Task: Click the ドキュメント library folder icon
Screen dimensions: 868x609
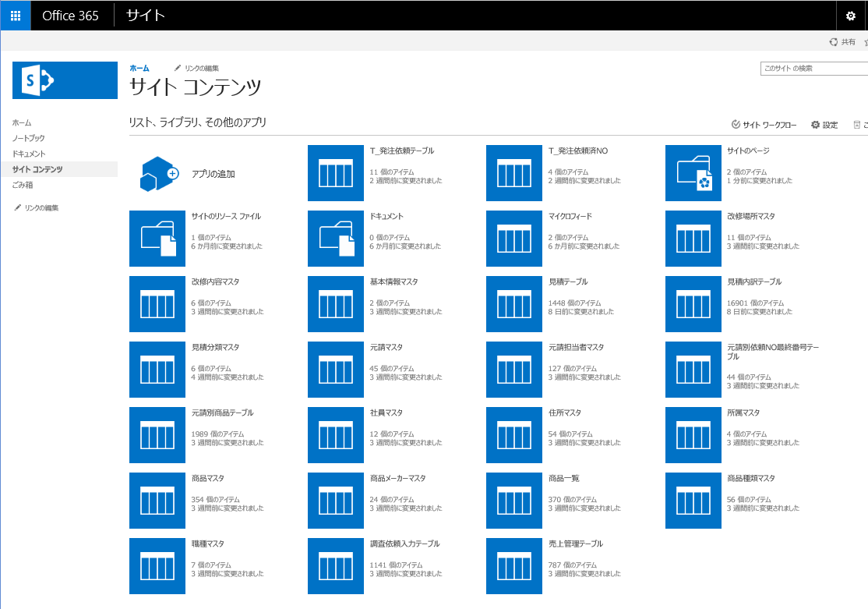Action: (336, 239)
